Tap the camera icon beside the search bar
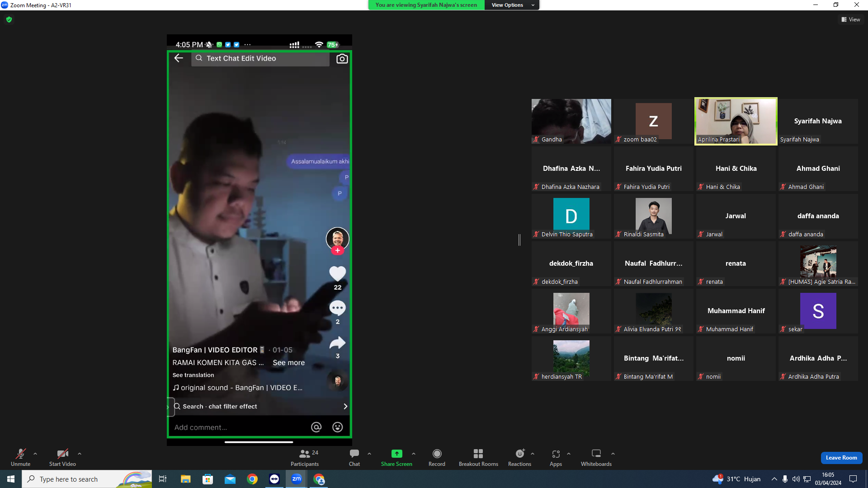 pos(342,59)
